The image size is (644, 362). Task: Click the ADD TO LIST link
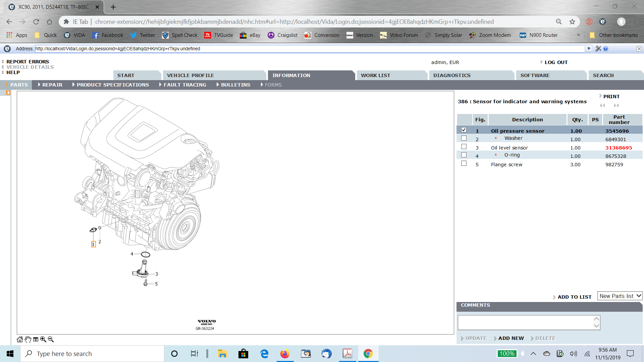[x=574, y=297]
